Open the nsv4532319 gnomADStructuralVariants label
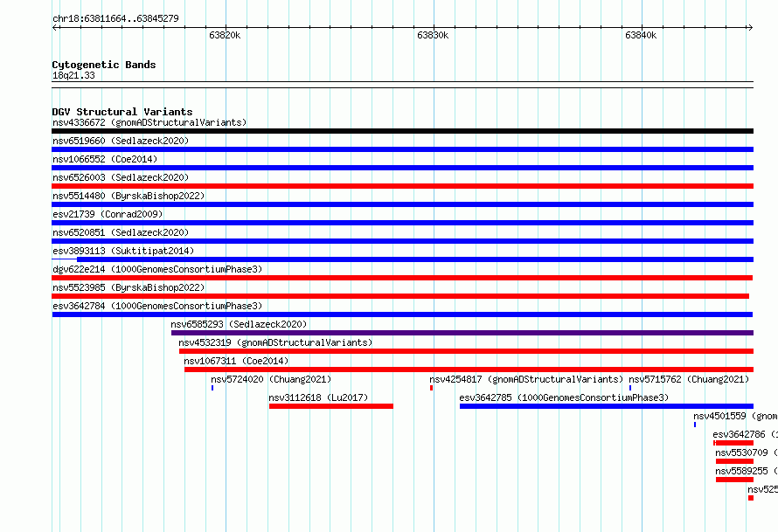Screen dimensions: 778x532 [275, 342]
